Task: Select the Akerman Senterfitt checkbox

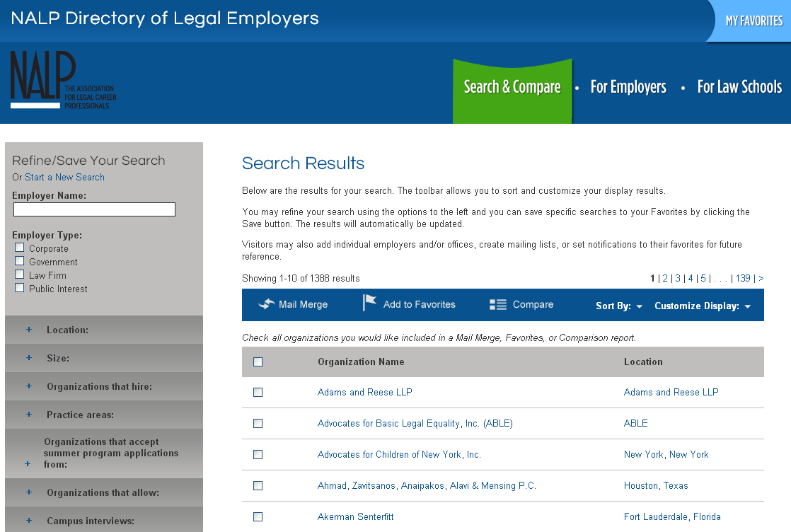Action: tap(258, 516)
